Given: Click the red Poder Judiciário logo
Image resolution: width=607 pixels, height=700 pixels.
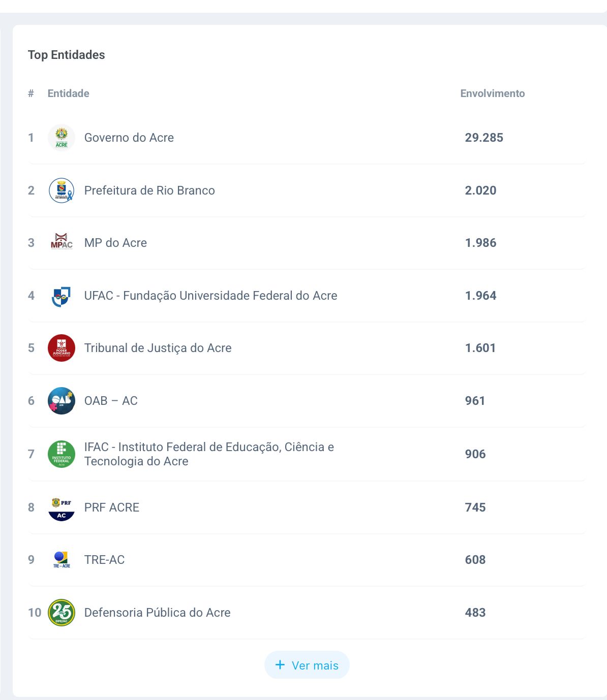Looking at the screenshot, I should [62, 348].
